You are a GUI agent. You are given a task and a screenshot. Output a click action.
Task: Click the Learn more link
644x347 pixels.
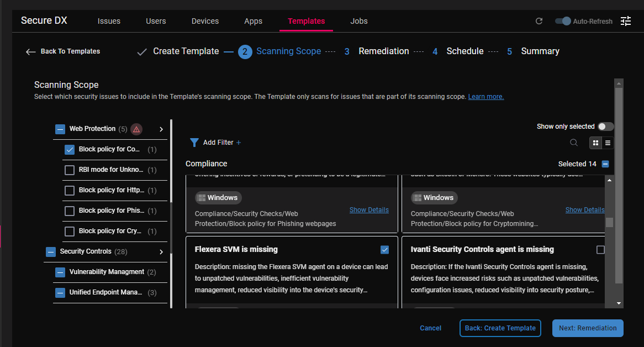[x=486, y=97]
